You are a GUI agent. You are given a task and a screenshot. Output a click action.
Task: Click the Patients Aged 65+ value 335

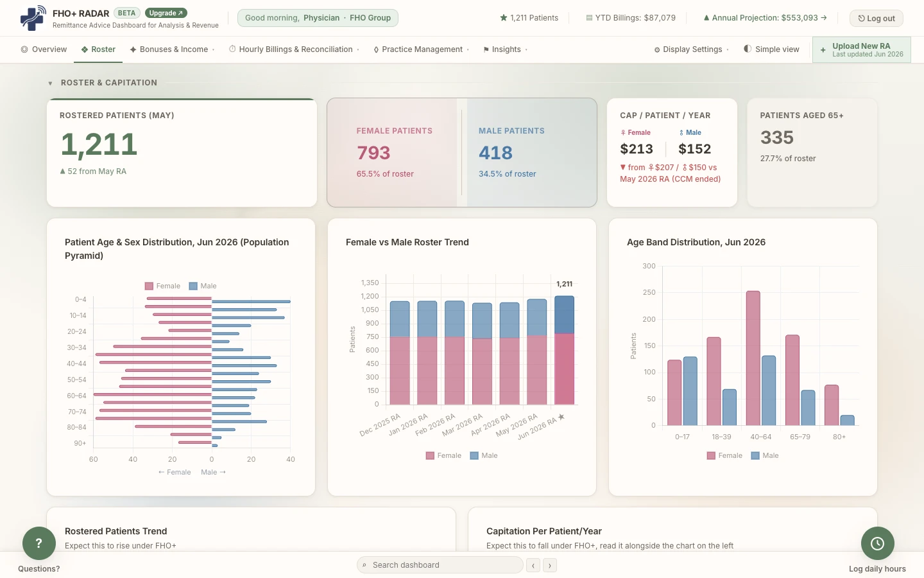(777, 137)
